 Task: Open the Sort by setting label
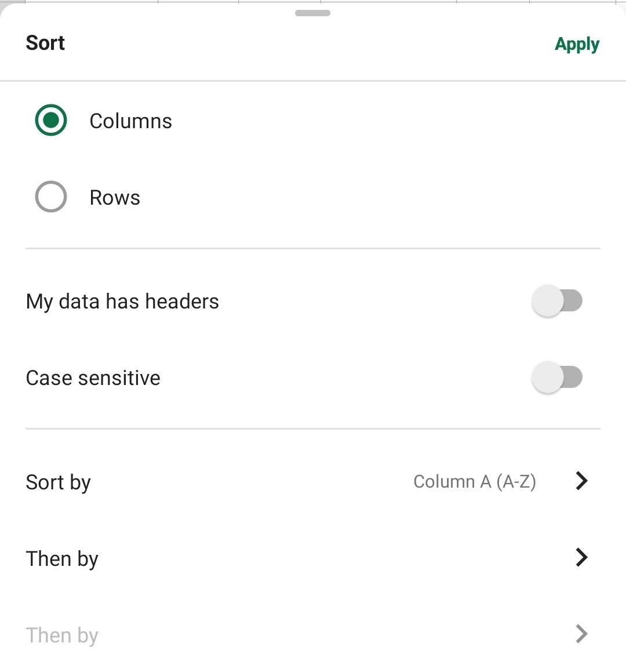tap(59, 482)
